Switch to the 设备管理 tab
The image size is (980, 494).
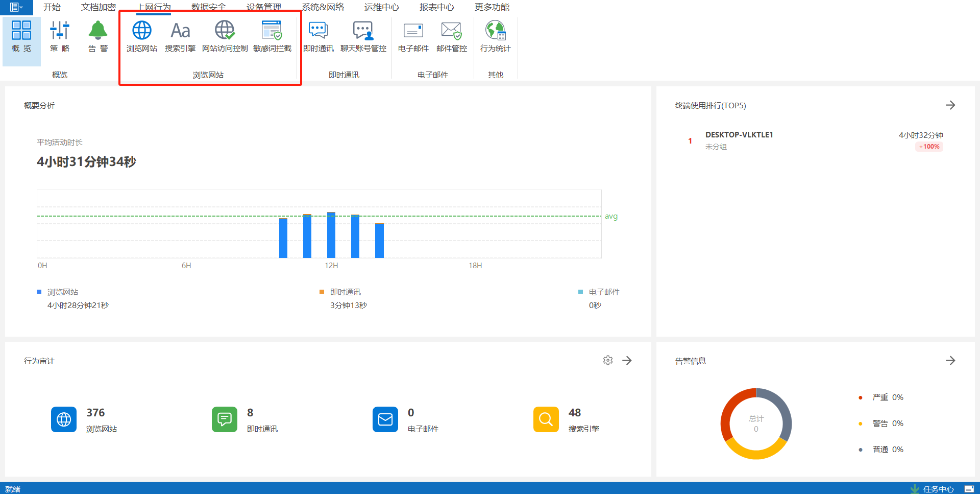pos(264,7)
